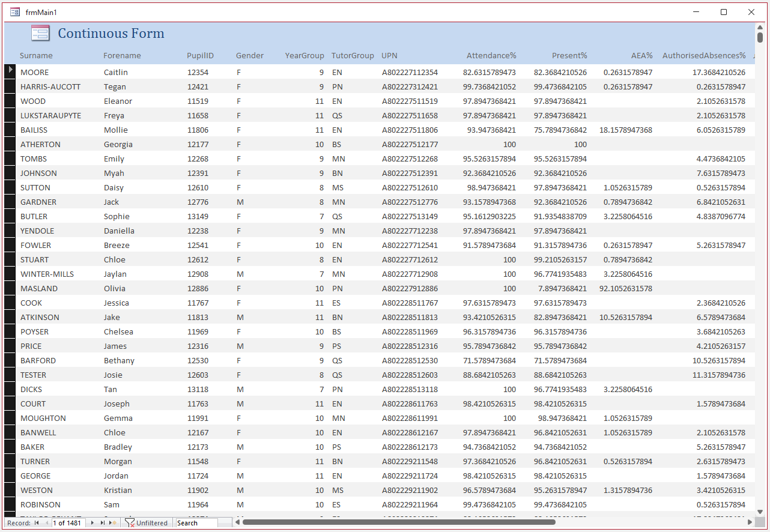
Task: Click the Forename column header
Action: [122, 55]
